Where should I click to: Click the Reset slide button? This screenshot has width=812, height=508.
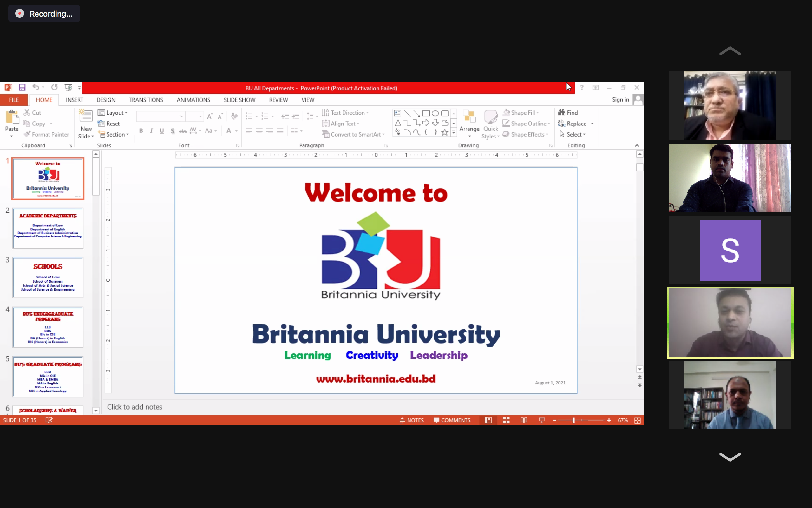tap(109, 124)
